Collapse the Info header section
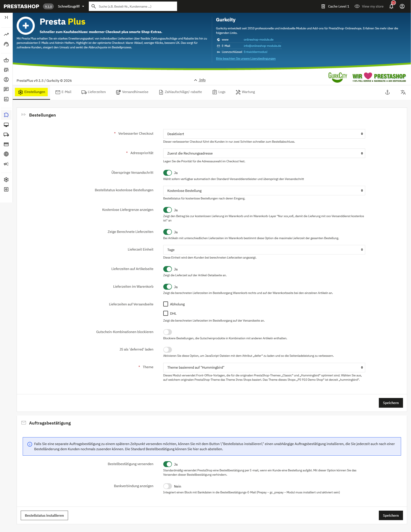 pos(200,80)
